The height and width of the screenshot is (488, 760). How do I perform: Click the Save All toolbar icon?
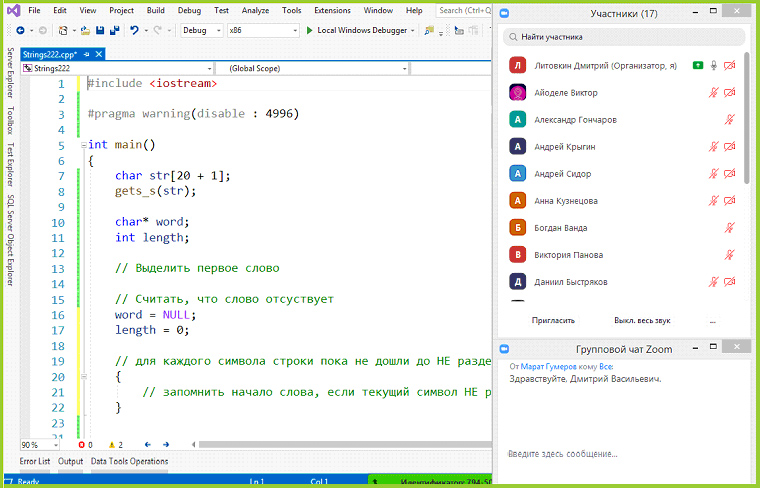[x=113, y=30]
